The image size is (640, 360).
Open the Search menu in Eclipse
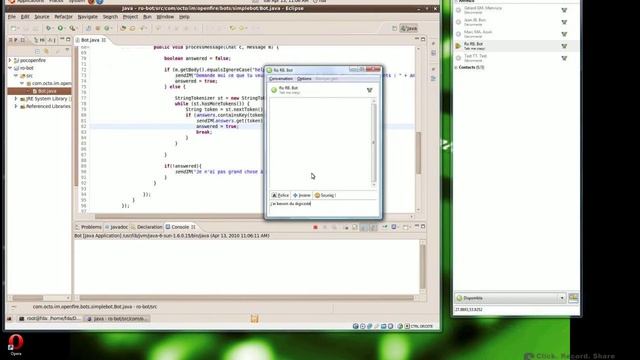tap(110, 17)
